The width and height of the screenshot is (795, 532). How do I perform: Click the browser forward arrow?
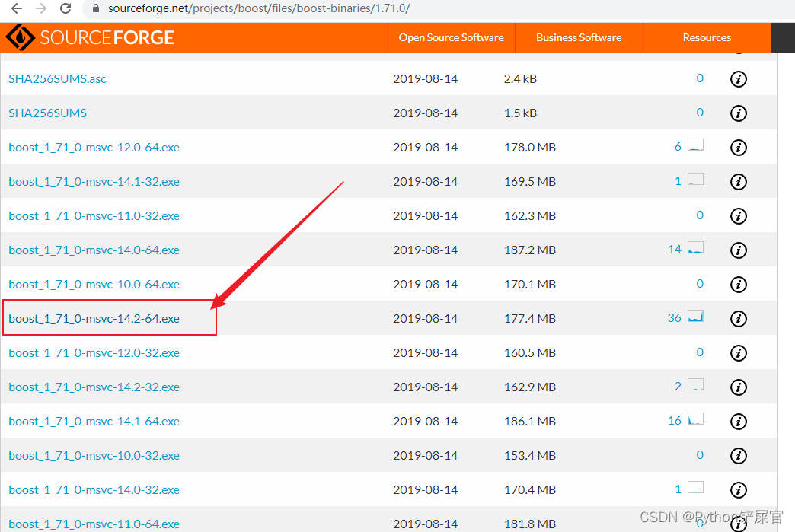(x=41, y=8)
